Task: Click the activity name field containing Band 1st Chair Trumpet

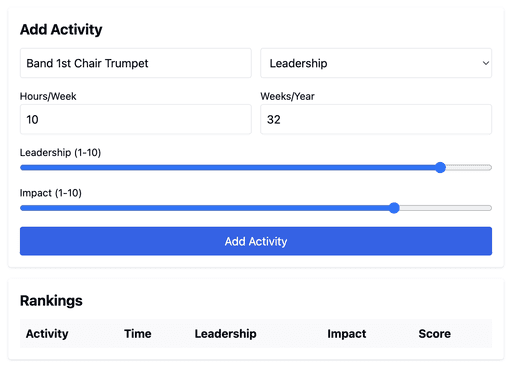Action: click(x=136, y=63)
